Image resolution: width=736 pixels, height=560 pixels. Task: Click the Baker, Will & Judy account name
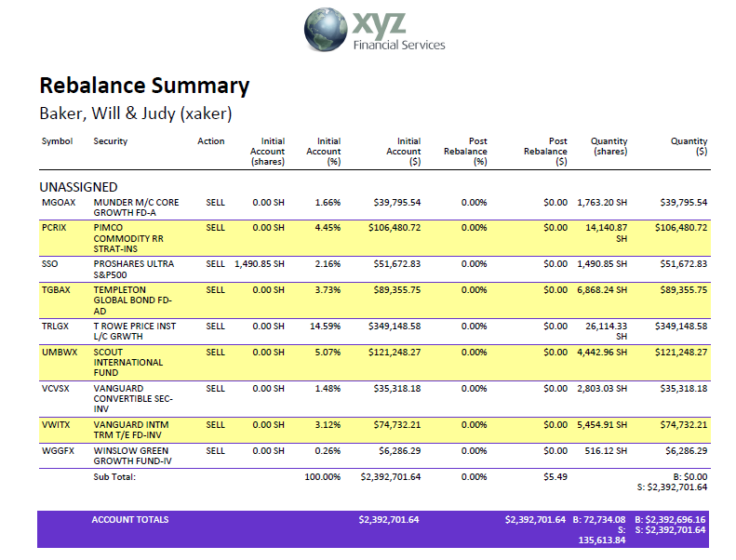(135, 113)
